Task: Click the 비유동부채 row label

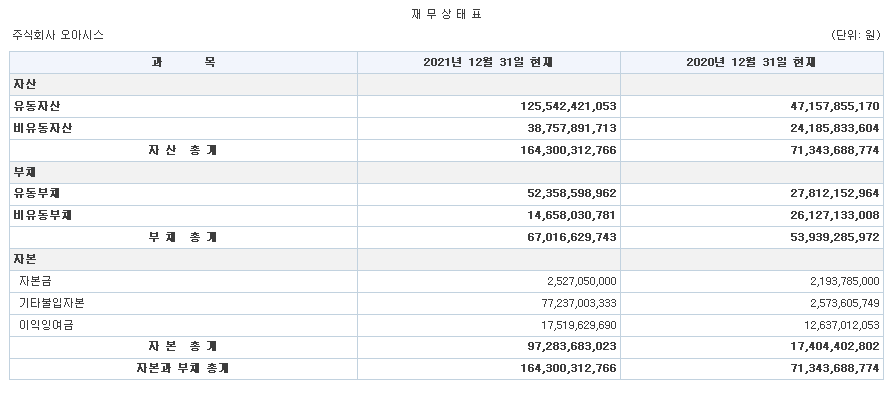Action: coord(43,215)
